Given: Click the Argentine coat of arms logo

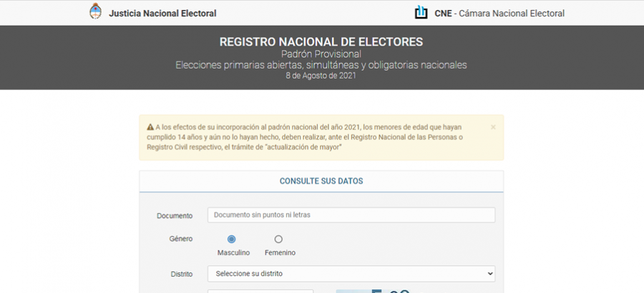Looking at the screenshot, I should coord(95,12).
